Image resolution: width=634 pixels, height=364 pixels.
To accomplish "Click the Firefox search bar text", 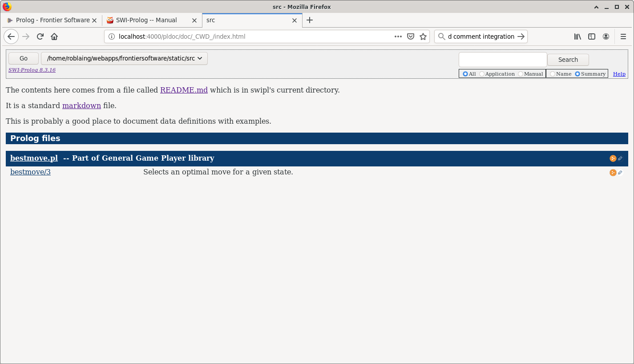I will [481, 36].
